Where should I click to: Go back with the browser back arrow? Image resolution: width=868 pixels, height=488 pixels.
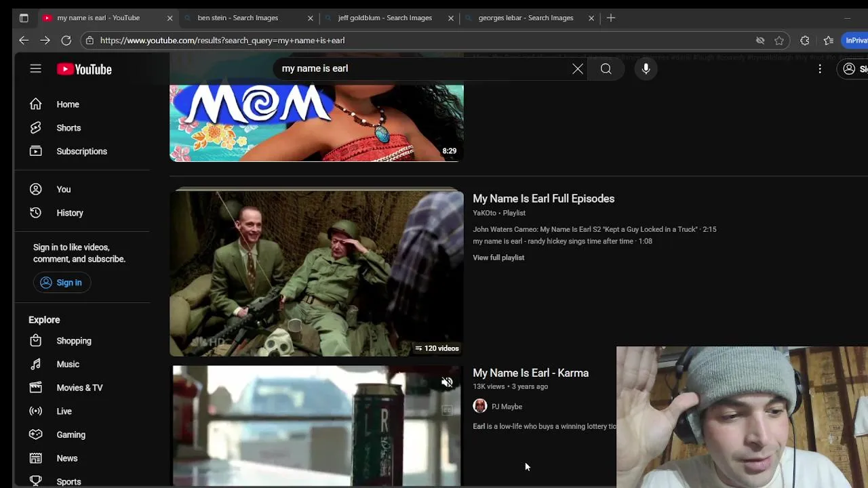[x=24, y=41]
